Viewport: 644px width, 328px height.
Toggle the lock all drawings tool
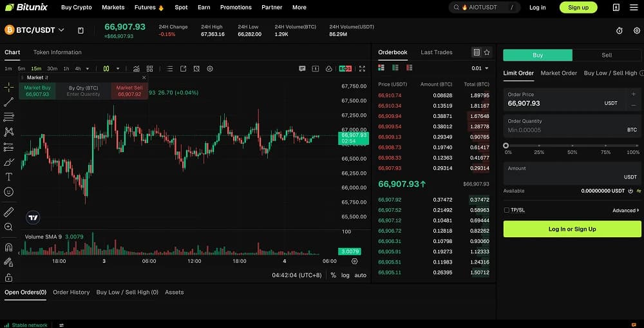tap(8, 278)
